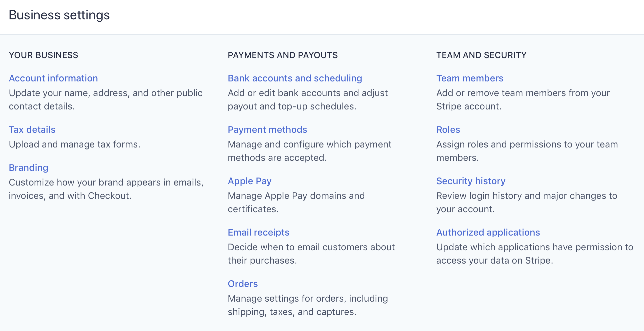This screenshot has height=331, width=644.
Task: Click the 'Upload and manage tax forms' description
Action: pos(74,144)
